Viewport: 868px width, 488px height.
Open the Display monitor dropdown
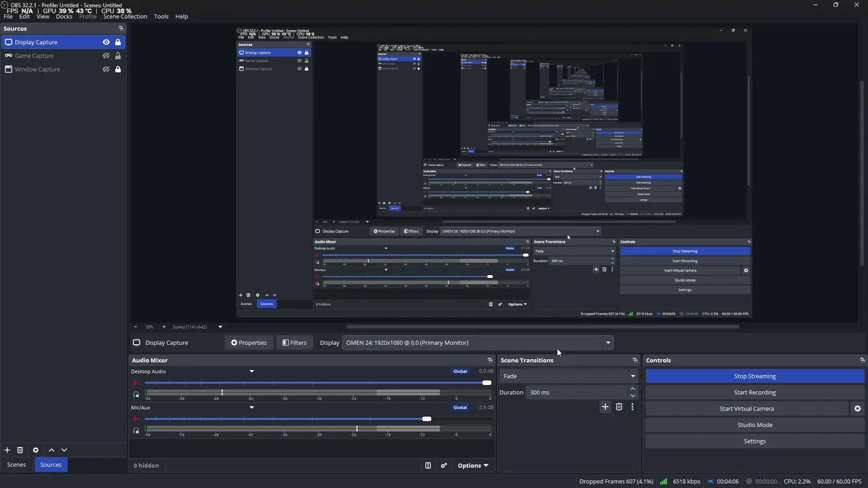pyautogui.click(x=478, y=343)
